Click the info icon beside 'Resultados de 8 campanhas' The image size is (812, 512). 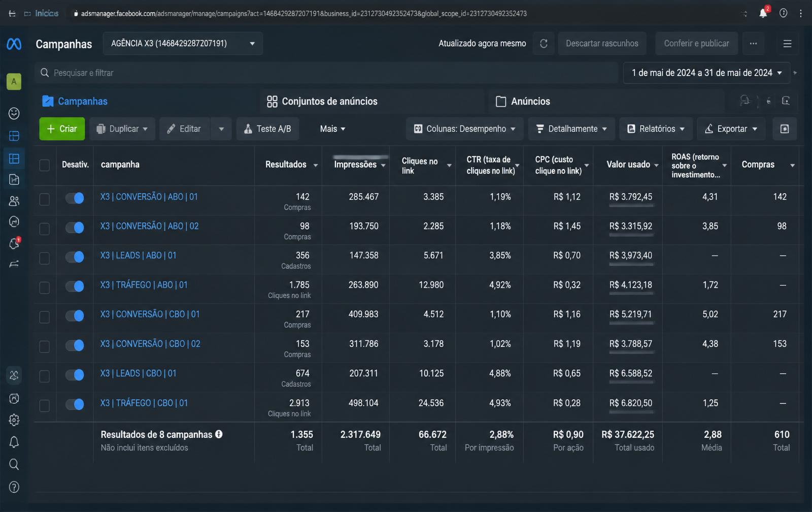(x=219, y=434)
